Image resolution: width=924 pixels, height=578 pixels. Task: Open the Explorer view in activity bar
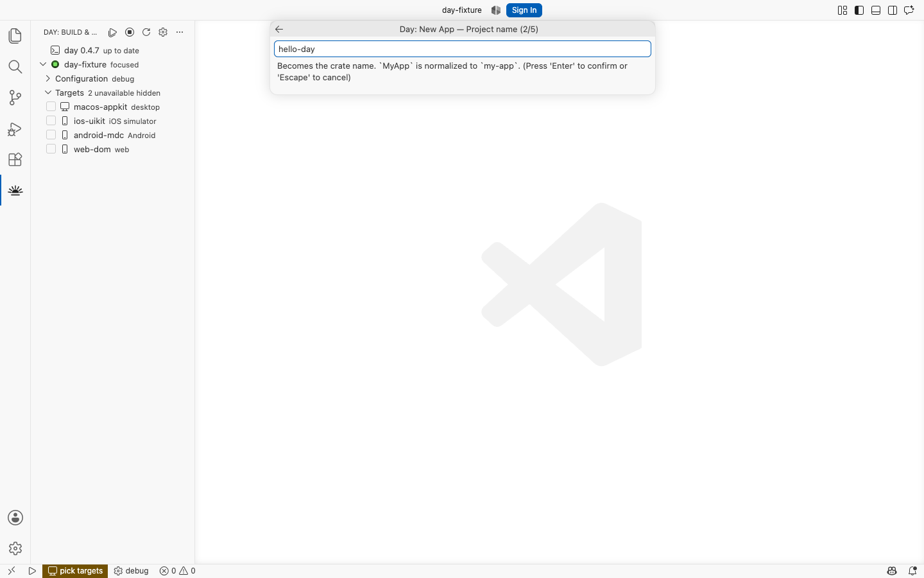(15, 36)
